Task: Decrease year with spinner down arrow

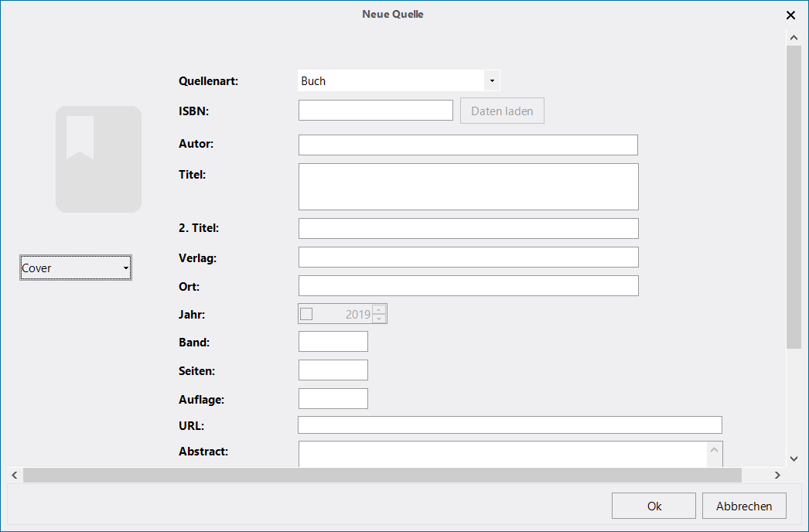Action: tap(379, 319)
